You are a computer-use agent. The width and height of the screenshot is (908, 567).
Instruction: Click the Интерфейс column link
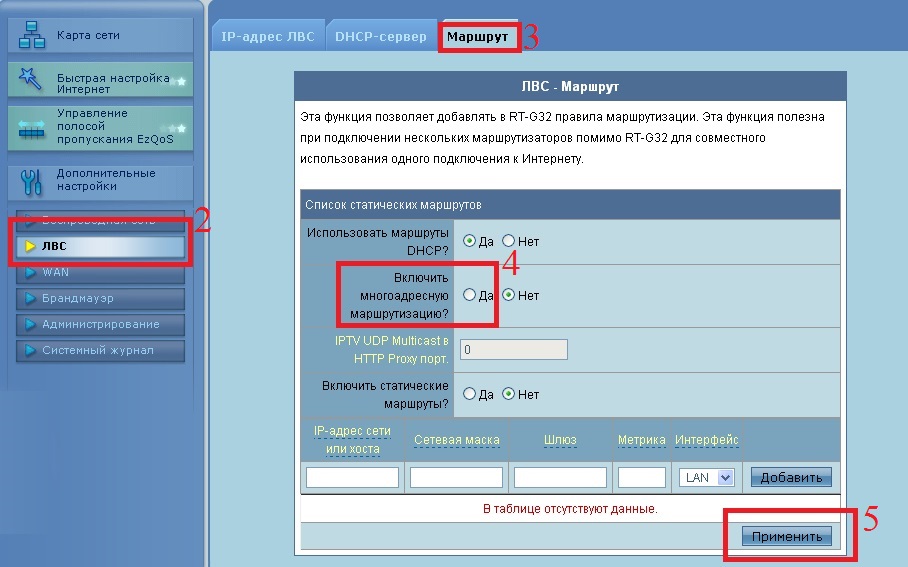click(x=706, y=440)
